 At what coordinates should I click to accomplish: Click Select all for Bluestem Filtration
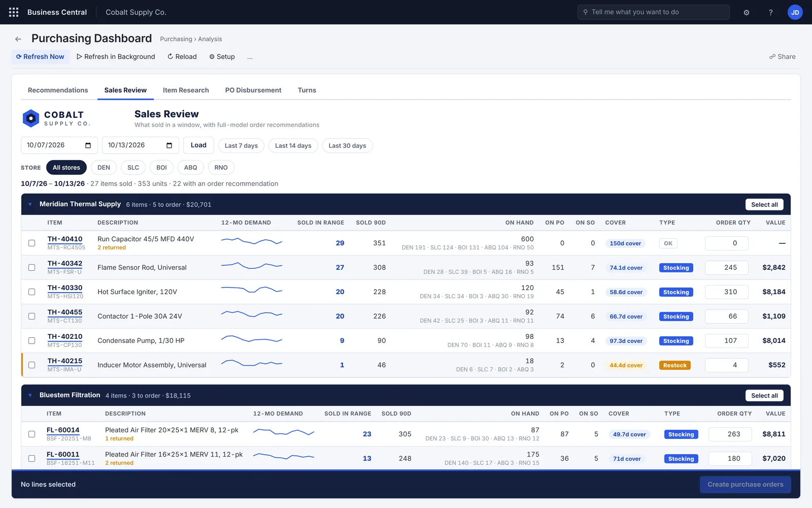(764, 395)
